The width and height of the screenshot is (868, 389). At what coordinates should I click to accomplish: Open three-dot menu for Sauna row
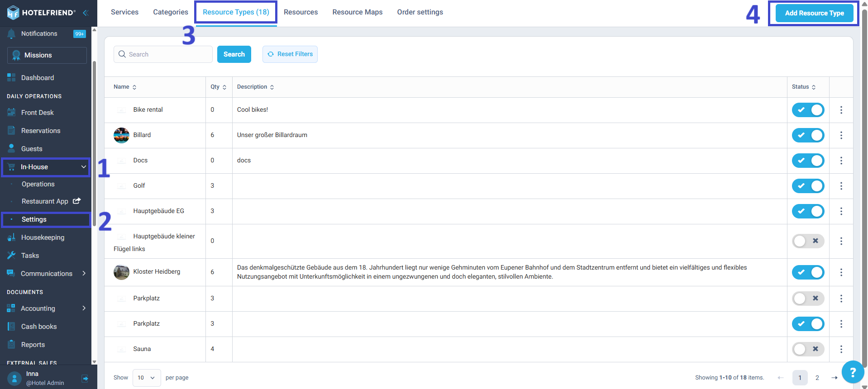click(841, 349)
